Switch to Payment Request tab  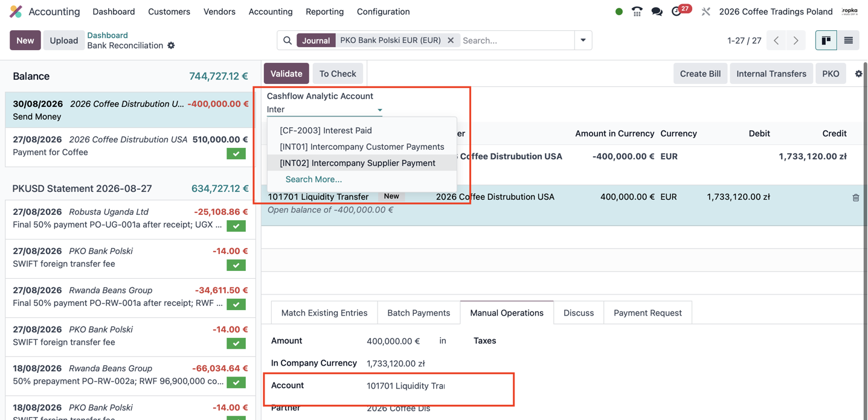[648, 313]
